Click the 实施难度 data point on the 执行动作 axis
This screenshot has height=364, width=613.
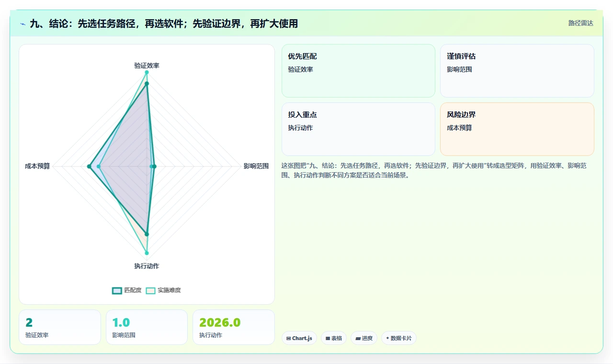tap(147, 253)
